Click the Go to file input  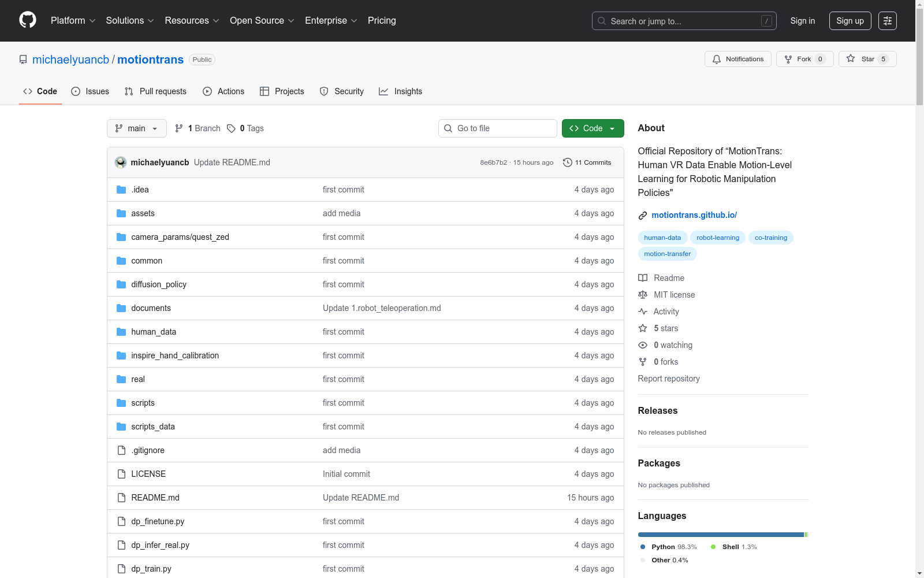498,128
